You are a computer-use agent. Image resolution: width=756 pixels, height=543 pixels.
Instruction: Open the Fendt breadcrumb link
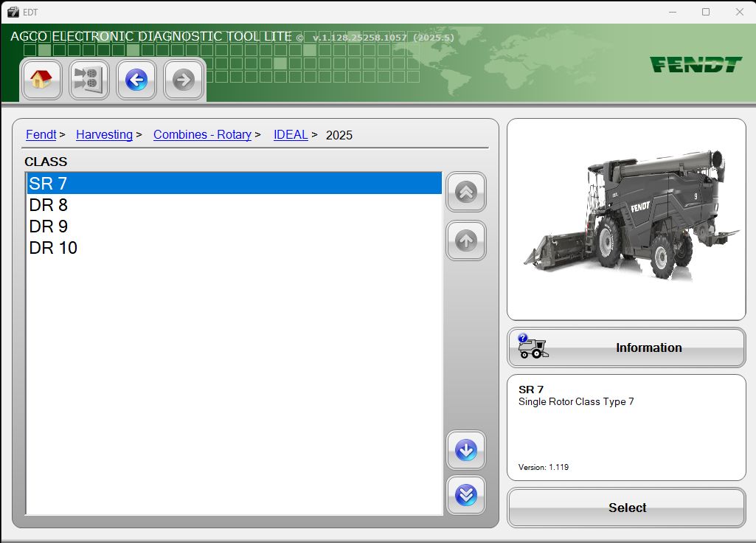[x=41, y=134]
